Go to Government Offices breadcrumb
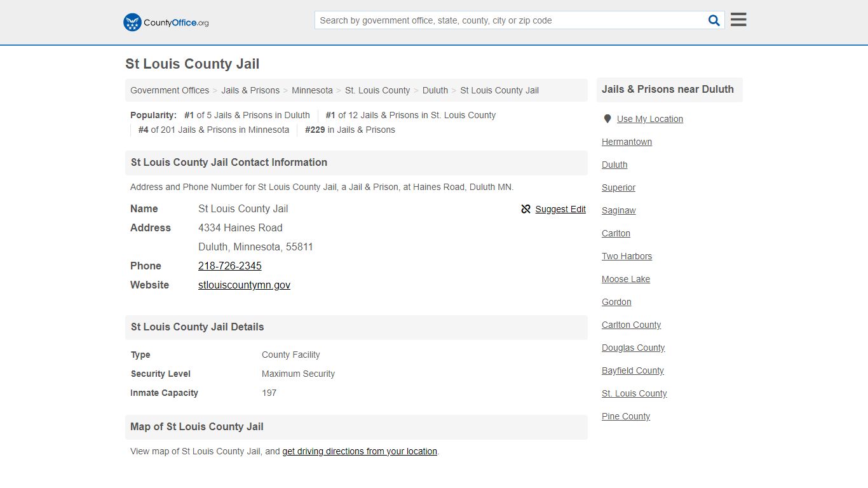 [170, 90]
